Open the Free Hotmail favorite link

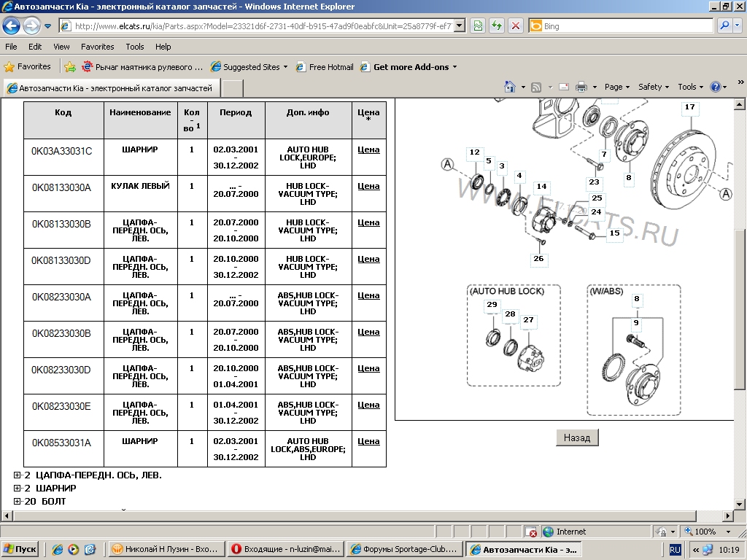pos(325,67)
